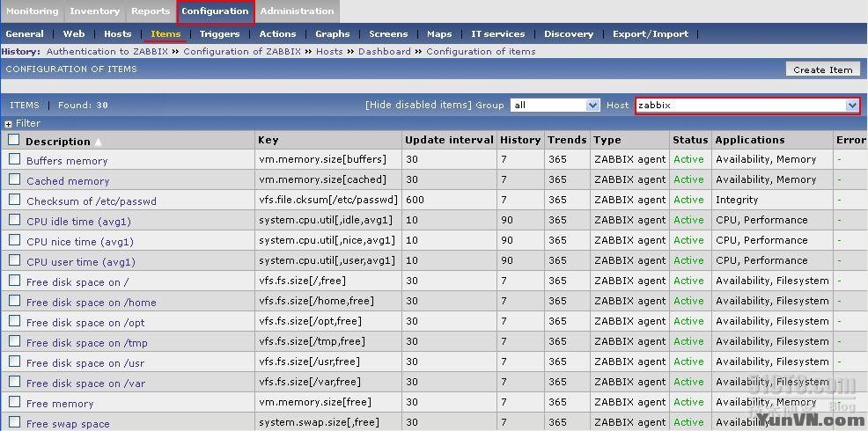Check the CPU user time checkbox

tap(14, 260)
